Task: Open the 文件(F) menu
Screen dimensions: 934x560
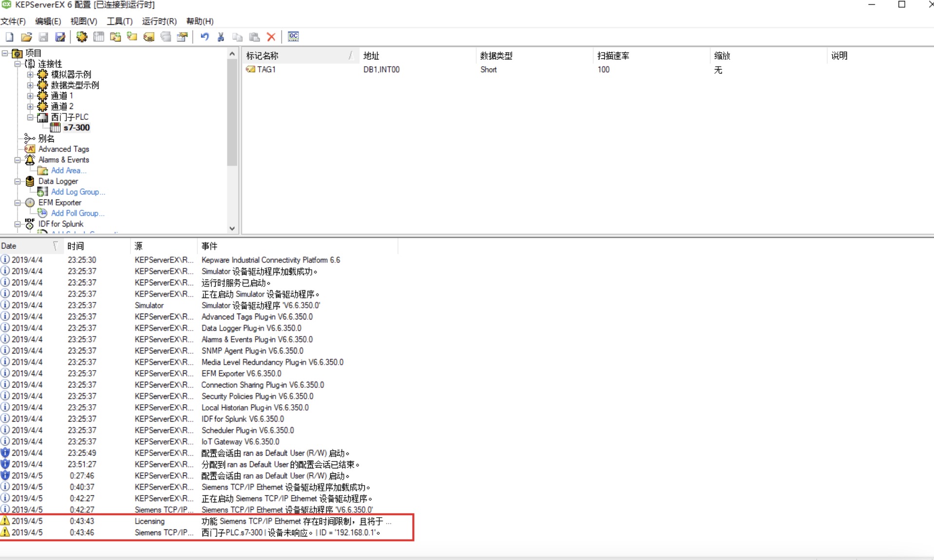Action: coord(13,21)
